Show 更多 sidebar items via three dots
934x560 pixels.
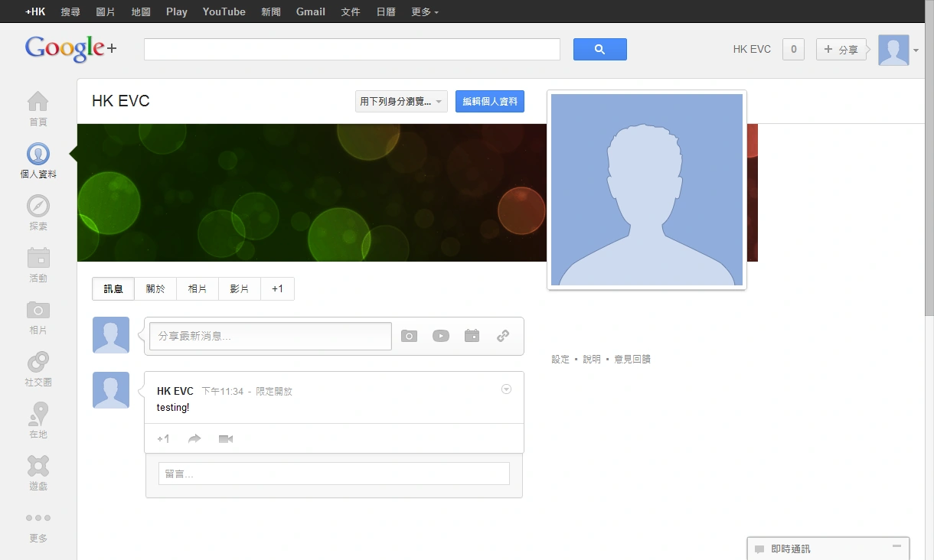click(x=38, y=518)
